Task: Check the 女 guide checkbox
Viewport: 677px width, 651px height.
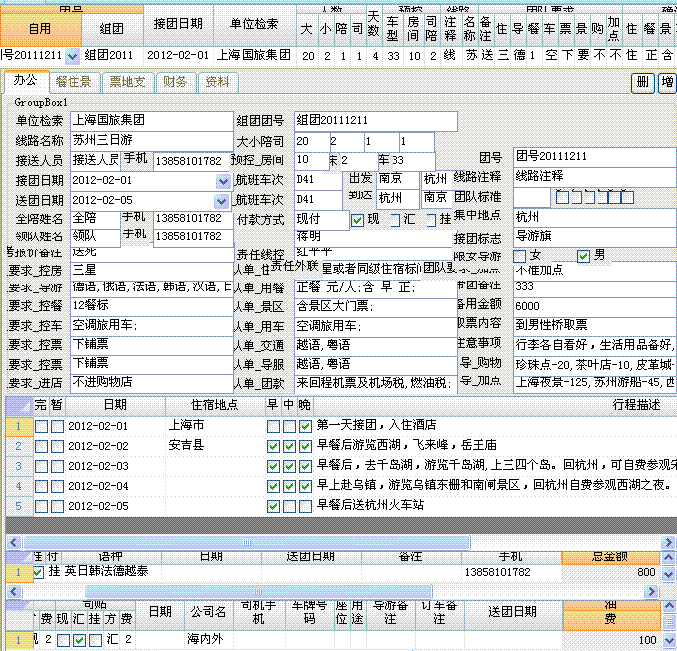Action: pyautogui.click(x=519, y=256)
